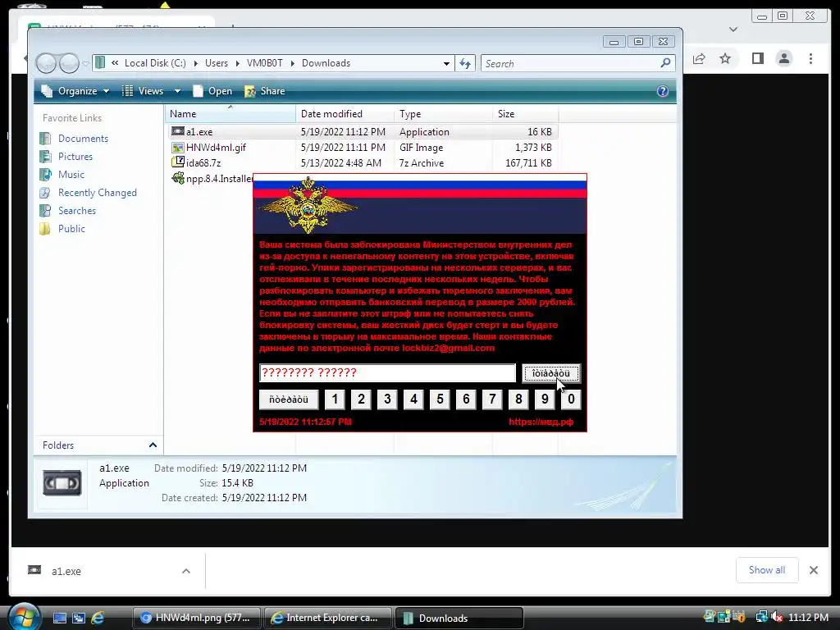Sort by the Date modified column header

pos(345,114)
